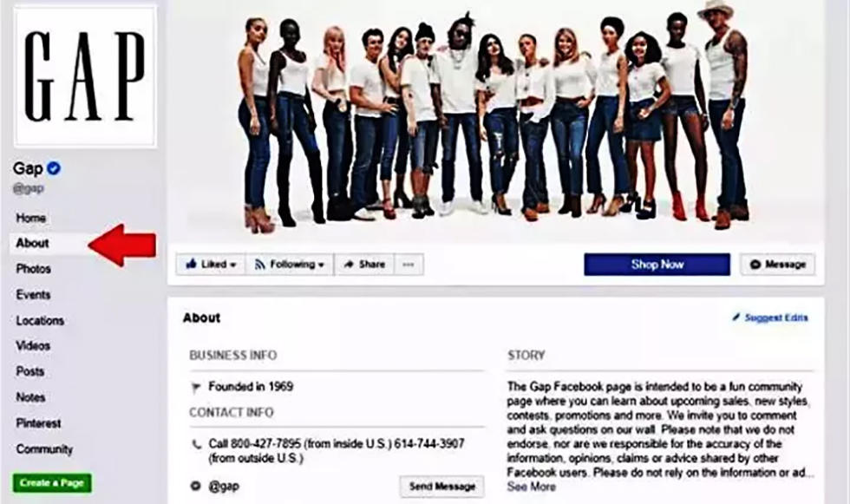Expand the Liked dropdown arrow
Screen dimensions: 850x504
pyautogui.click(x=232, y=265)
